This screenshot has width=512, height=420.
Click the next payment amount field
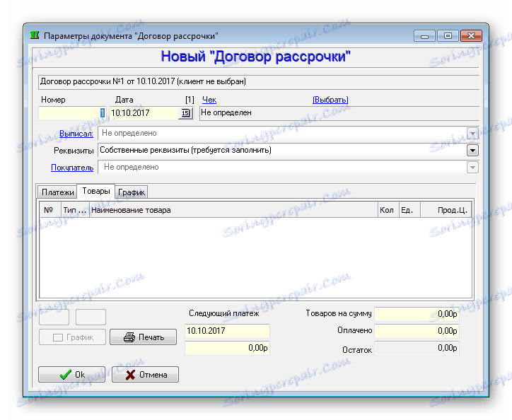pos(227,348)
